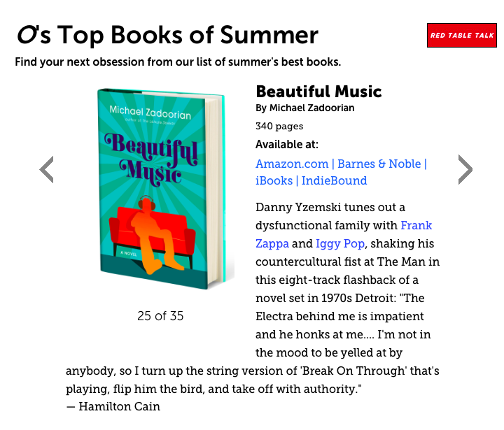Click reviewer name Hamilton Cain

point(119,406)
